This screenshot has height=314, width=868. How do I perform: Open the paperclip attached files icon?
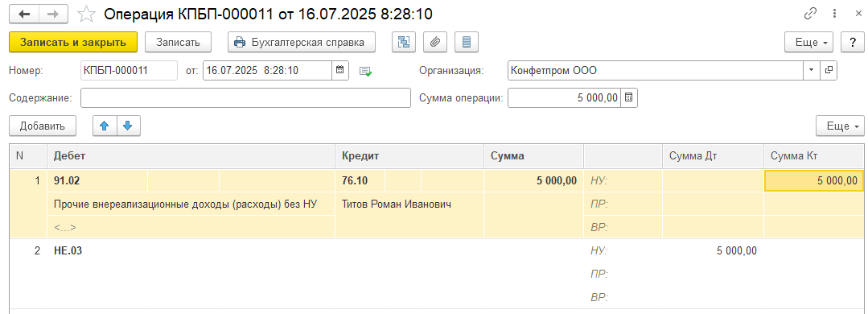tap(435, 42)
